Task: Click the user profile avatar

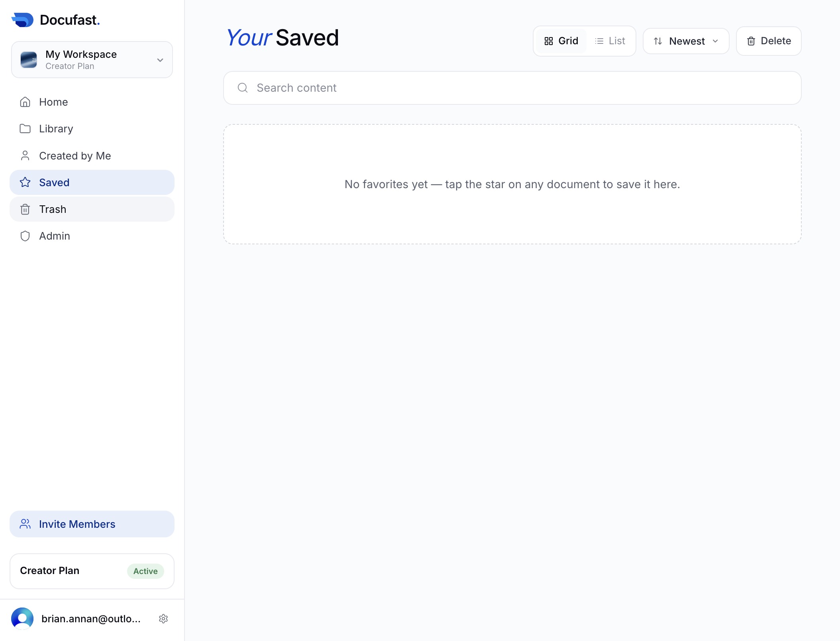Action: coord(22,619)
